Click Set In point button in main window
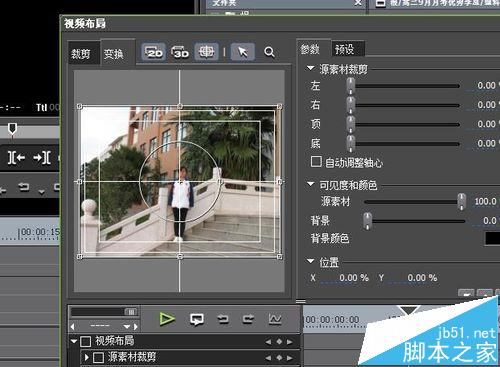The height and width of the screenshot is (367, 500). (16, 157)
